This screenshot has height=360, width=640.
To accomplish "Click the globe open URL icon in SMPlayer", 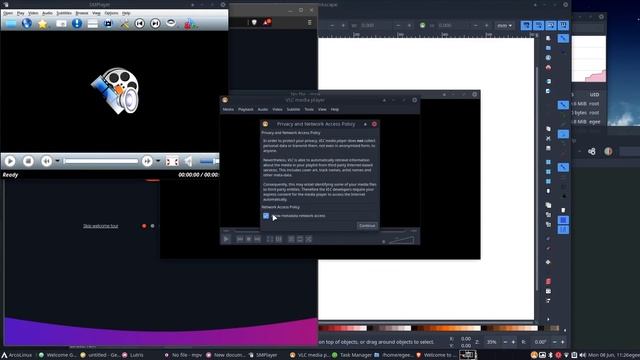I will [27, 24].
